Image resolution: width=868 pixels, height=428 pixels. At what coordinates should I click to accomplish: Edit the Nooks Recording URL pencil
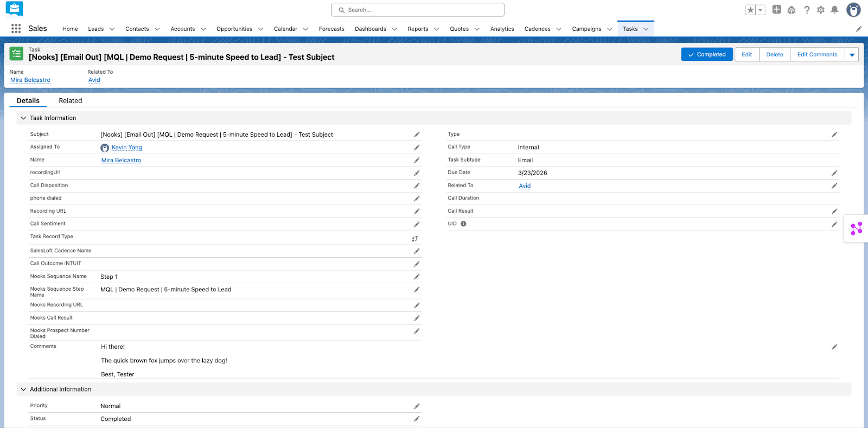click(417, 305)
